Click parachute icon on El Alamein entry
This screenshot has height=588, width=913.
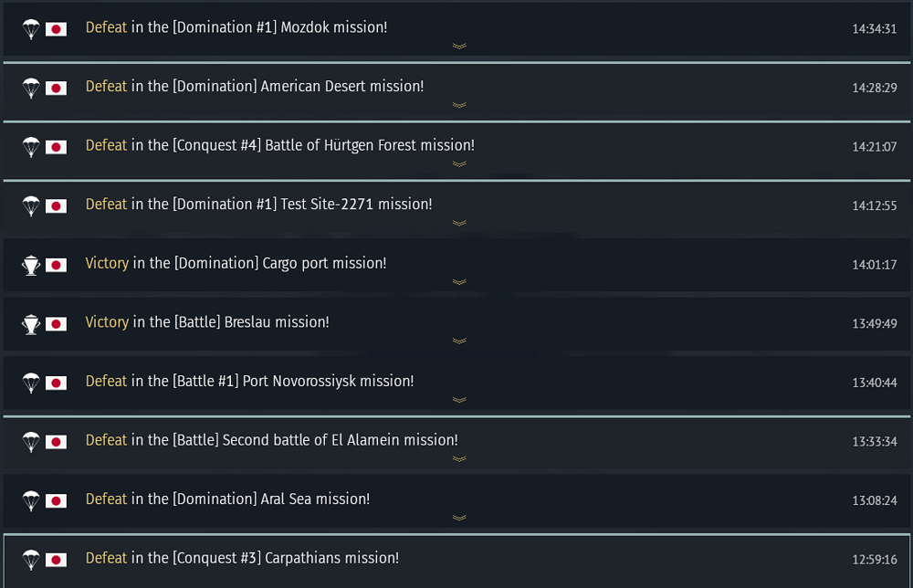pos(31,442)
